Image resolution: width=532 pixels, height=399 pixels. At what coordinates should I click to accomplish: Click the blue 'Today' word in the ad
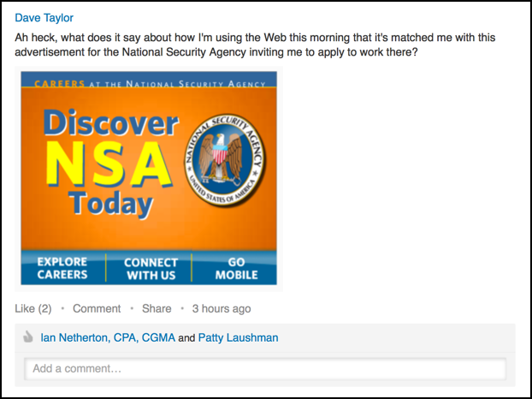pyautogui.click(x=110, y=205)
